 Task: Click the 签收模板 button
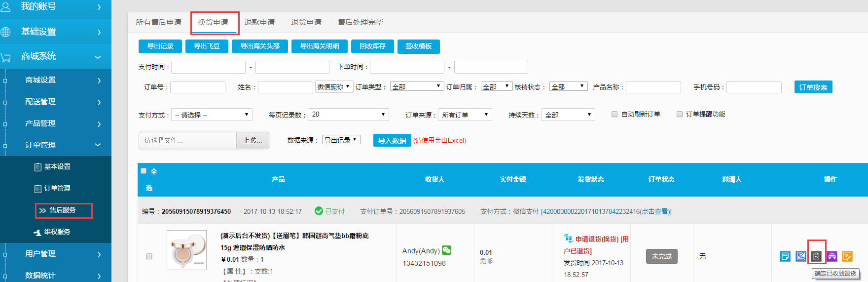pos(419,46)
